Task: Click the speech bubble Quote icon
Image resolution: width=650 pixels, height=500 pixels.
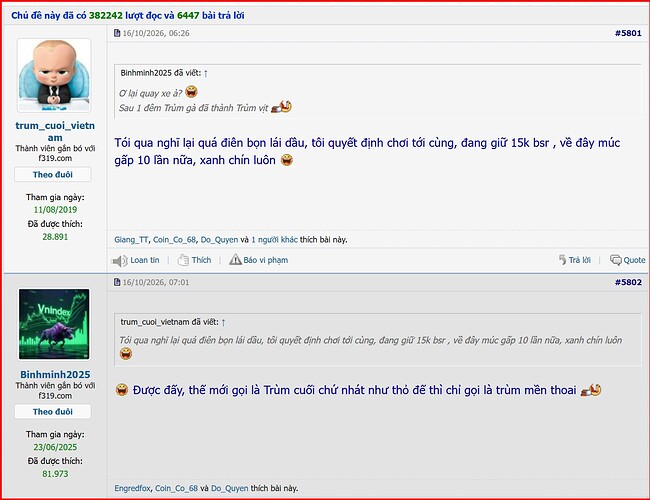Action: tap(616, 260)
